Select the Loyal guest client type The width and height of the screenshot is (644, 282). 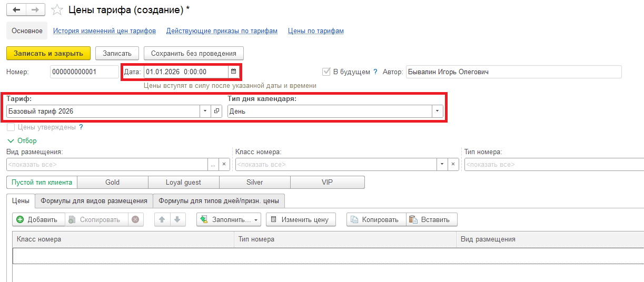click(x=184, y=182)
